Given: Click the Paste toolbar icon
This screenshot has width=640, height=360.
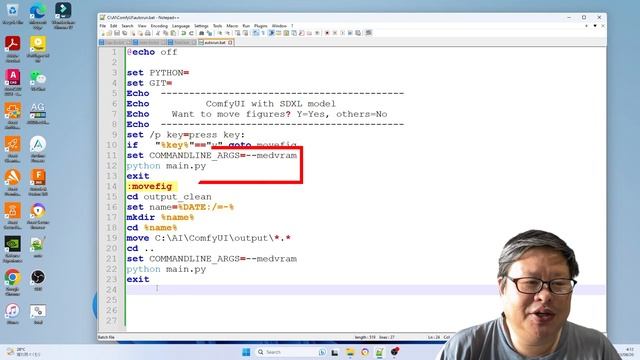Looking at the screenshot, I should point(173,33).
